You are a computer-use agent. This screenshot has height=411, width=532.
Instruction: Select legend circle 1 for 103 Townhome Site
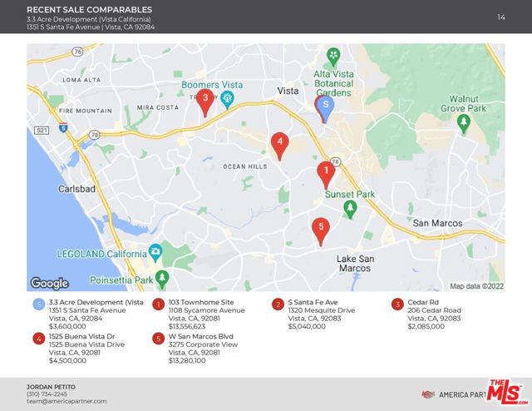(158, 305)
